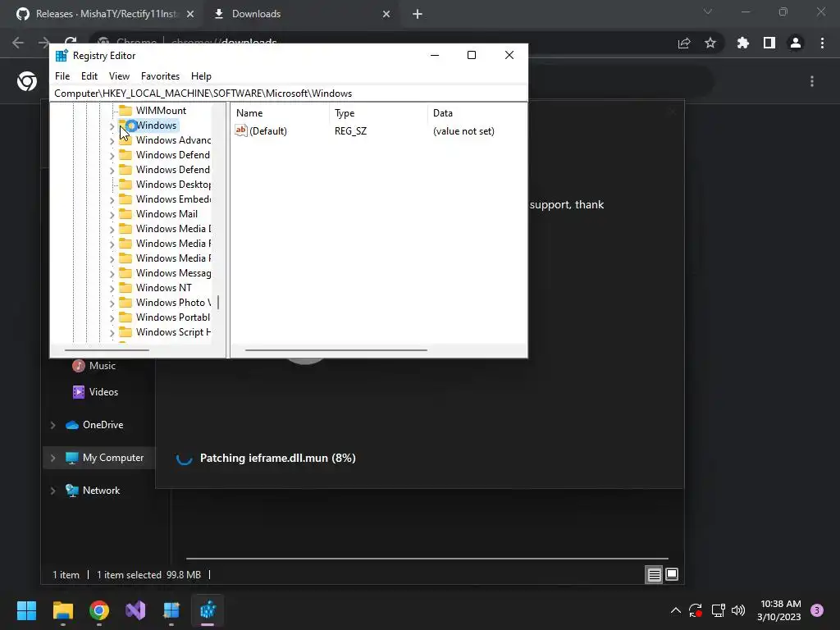
Task: Open the Help menu in Registry Editor
Action: click(x=201, y=76)
